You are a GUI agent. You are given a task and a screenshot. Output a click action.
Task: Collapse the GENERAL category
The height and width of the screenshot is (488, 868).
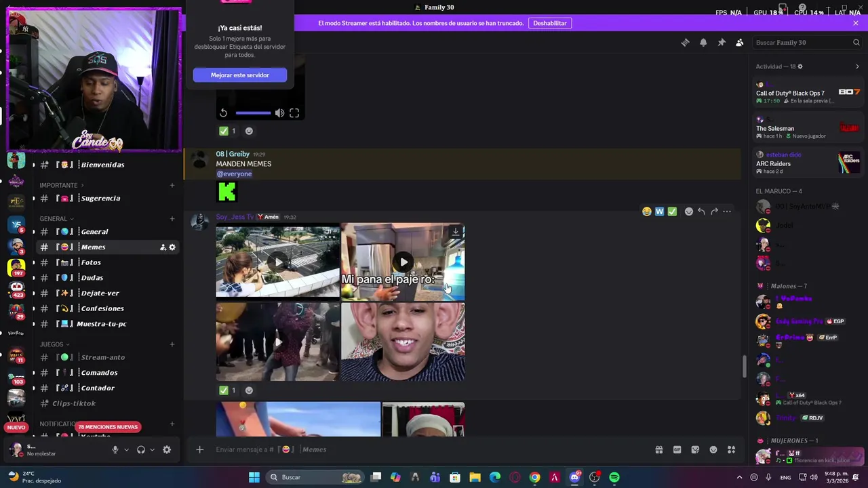pos(57,219)
